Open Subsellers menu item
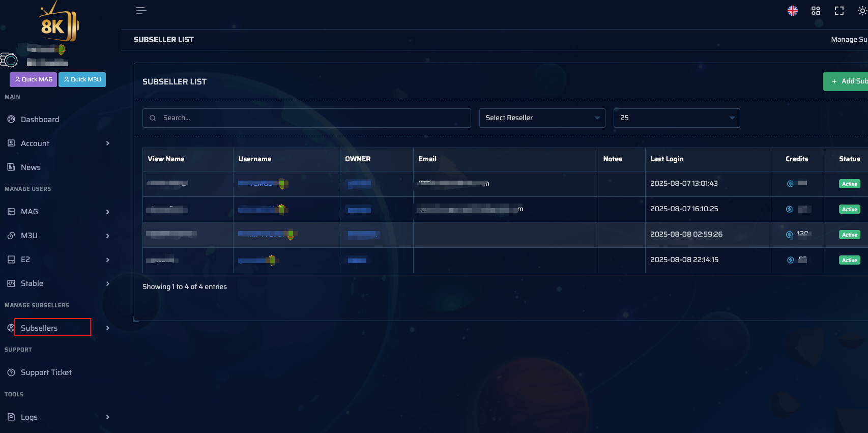The height and width of the screenshot is (433, 868). pos(39,328)
